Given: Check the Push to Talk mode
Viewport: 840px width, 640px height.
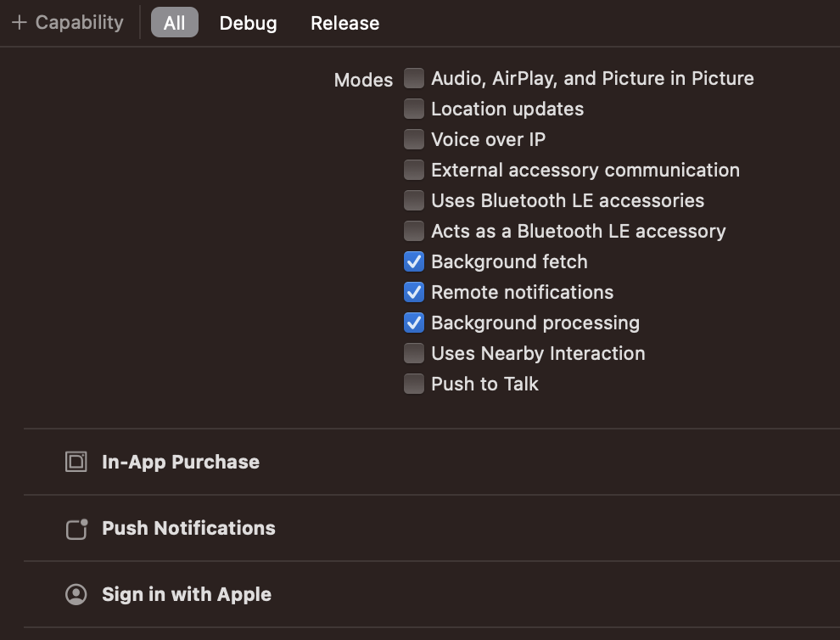Looking at the screenshot, I should (x=414, y=384).
